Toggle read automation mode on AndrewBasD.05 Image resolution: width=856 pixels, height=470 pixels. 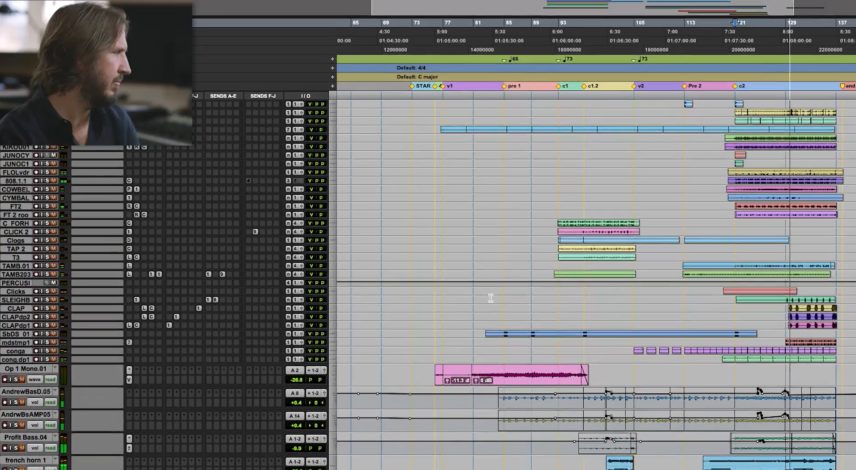[50, 402]
